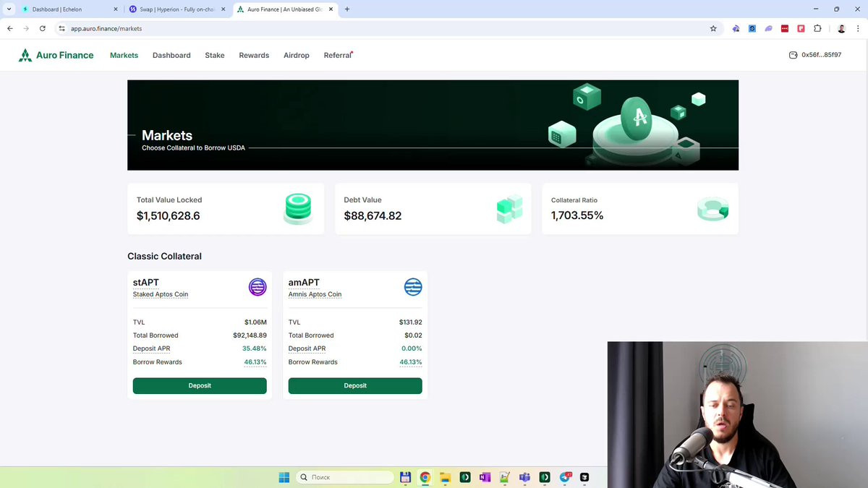Click the wallet icon beside the address

click(x=793, y=55)
